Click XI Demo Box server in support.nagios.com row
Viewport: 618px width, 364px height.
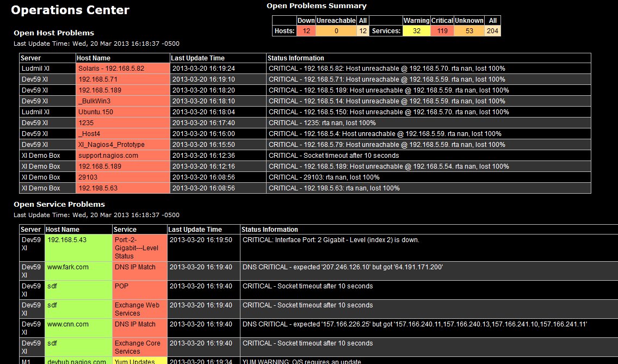coord(41,156)
